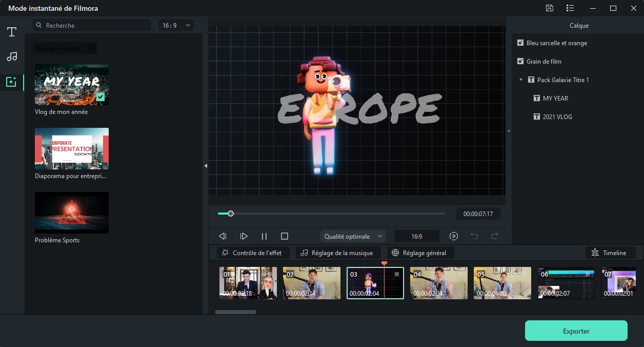The image size is (644, 347).
Task: Step back to the previous frame
Action: [223, 236]
